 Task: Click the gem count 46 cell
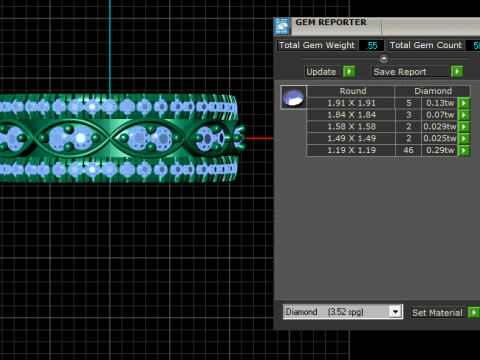click(x=408, y=150)
